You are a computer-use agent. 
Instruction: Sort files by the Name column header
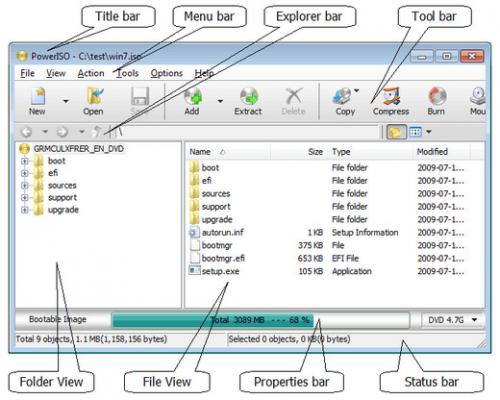(228, 152)
